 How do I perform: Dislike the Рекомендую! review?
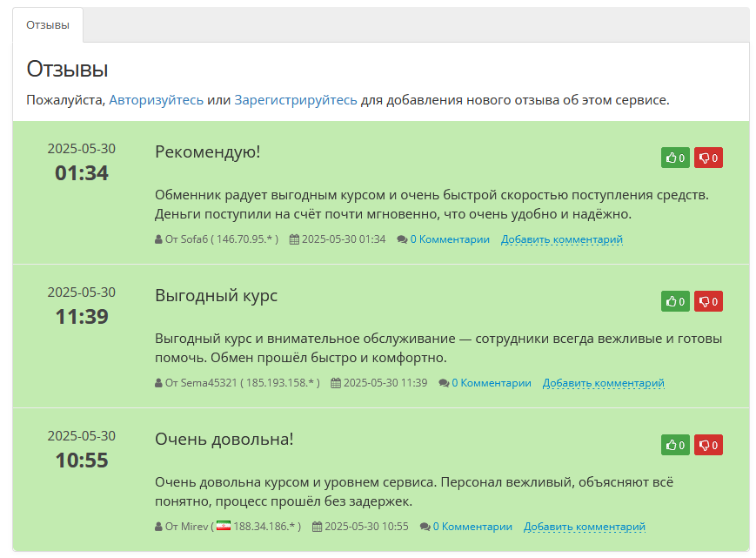click(x=708, y=158)
